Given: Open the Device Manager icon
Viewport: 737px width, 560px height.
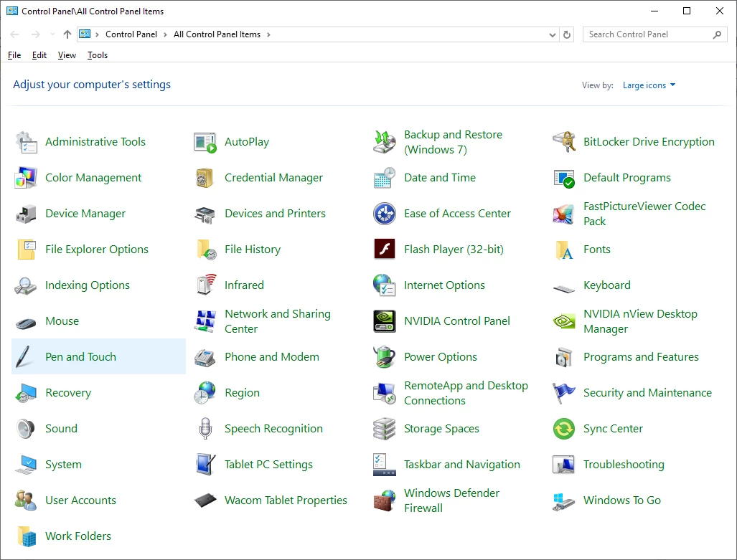Looking at the screenshot, I should [x=26, y=214].
